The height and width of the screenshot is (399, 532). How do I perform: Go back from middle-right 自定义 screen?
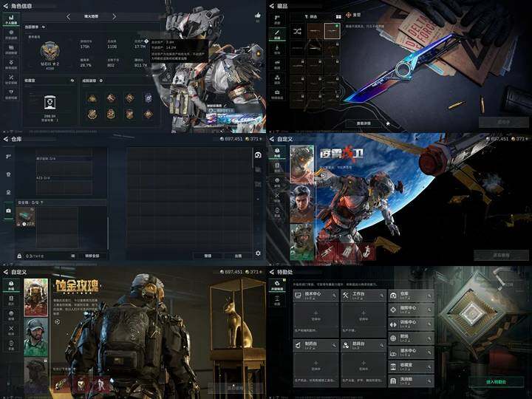pyautogui.click(x=271, y=139)
